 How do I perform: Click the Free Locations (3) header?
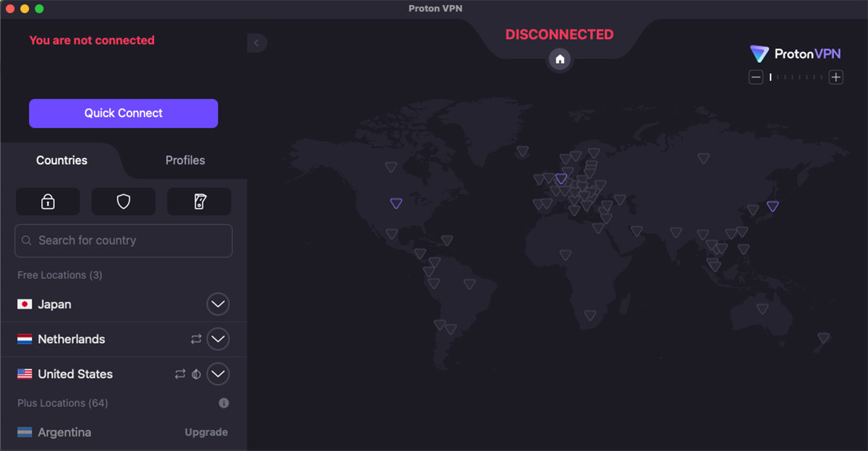pyautogui.click(x=60, y=275)
